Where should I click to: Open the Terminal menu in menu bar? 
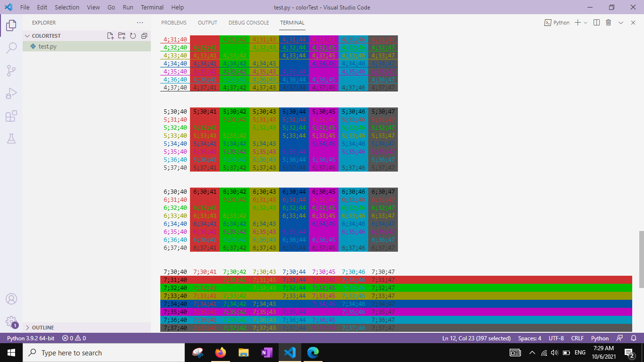152,8
